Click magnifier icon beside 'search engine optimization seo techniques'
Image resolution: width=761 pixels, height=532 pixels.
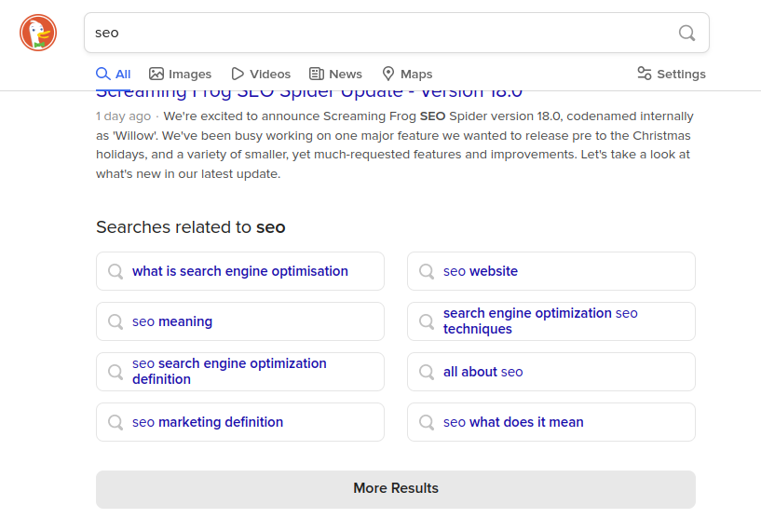tap(427, 321)
